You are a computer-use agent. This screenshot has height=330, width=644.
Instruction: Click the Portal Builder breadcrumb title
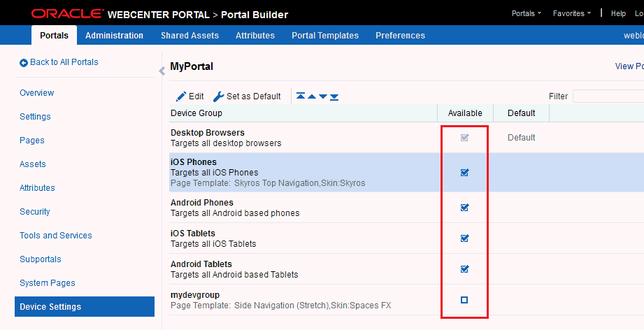click(x=255, y=15)
